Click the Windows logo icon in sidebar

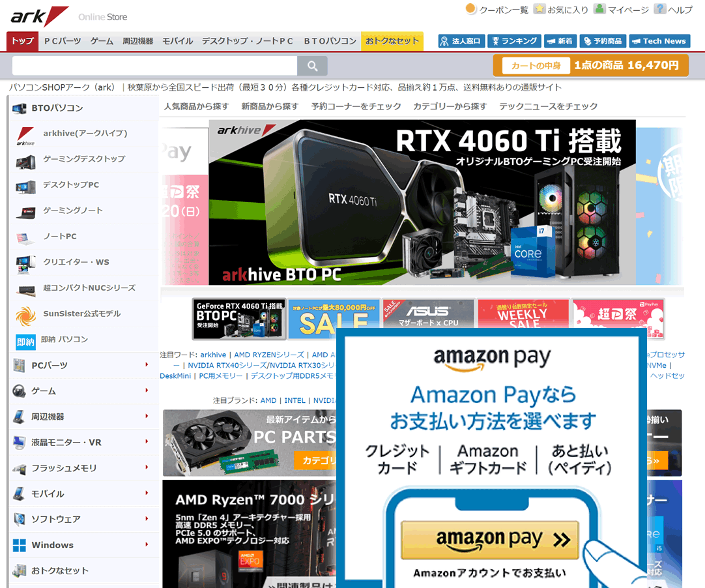tap(20, 545)
